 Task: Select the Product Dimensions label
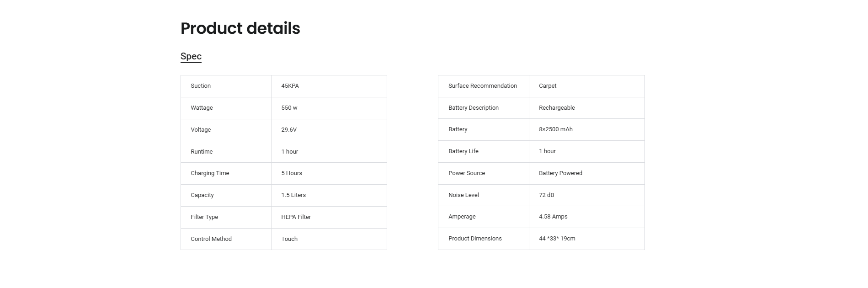(x=475, y=239)
